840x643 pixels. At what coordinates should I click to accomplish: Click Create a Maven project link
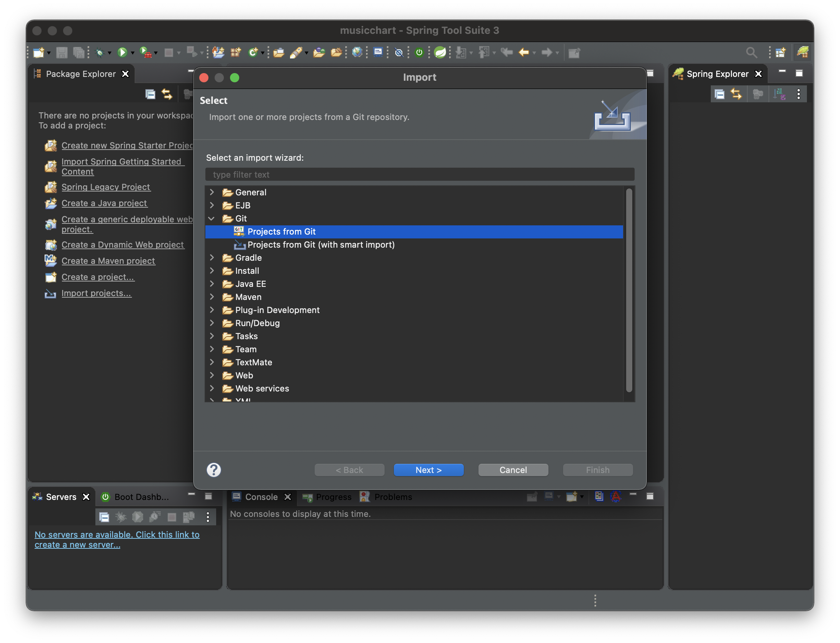pyautogui.click(x=108, y=261)
